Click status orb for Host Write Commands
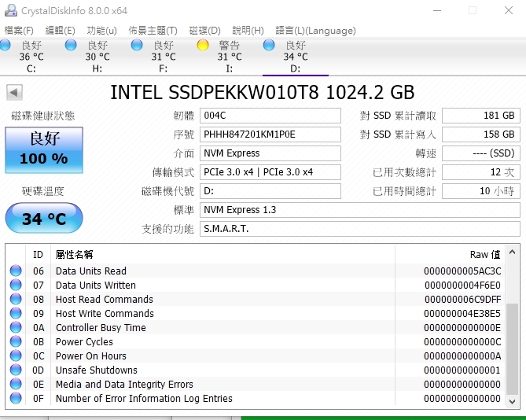526x420 pixels. coord(16,313)
